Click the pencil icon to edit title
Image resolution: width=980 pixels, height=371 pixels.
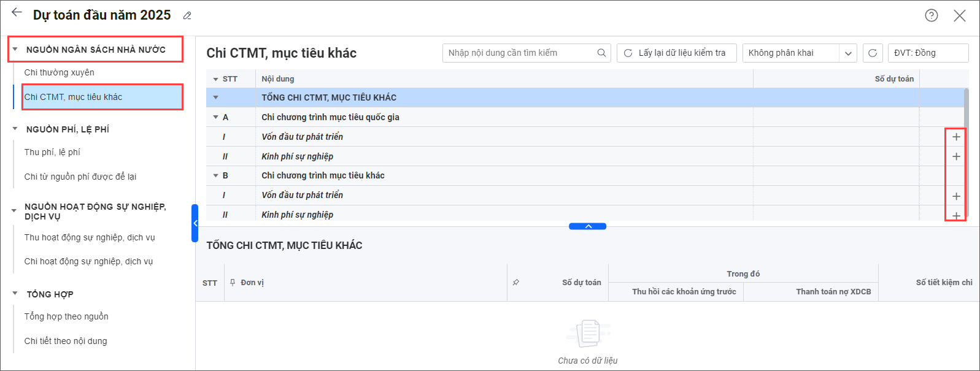(x=187, y=16)
